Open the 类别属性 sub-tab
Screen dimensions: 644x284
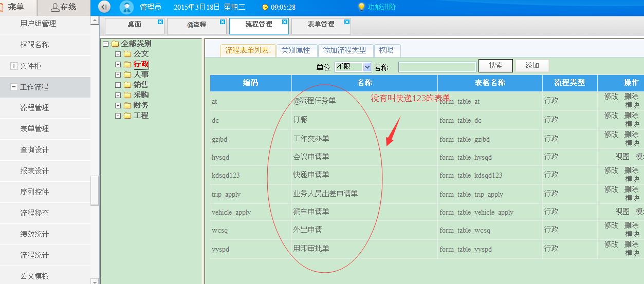click(296, 50)
